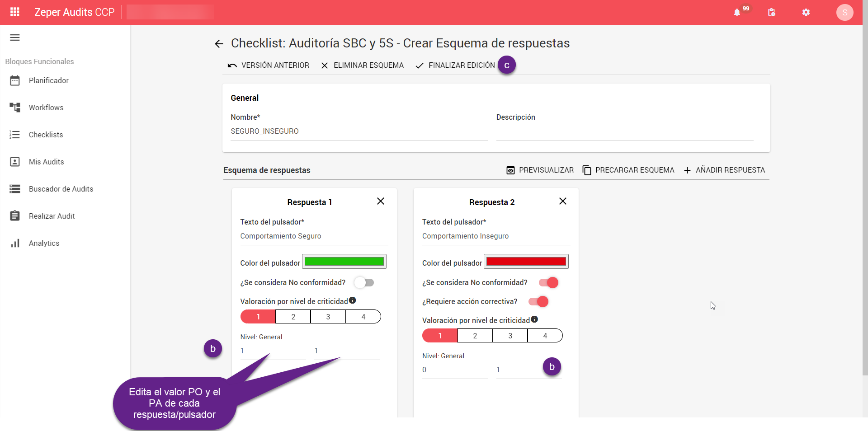Edit first Nivel General value in Respuesta 1
The image size is (868, 431).
pos(273,351)
